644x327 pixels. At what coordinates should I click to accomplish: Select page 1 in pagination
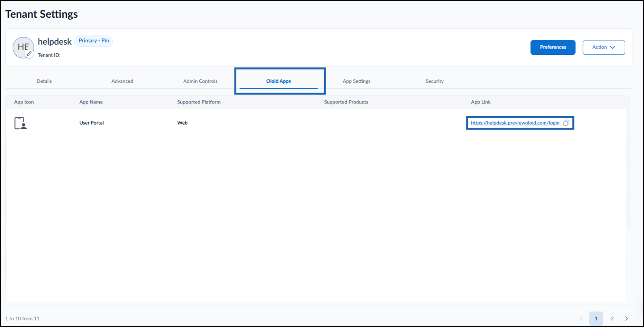point(596,318)
